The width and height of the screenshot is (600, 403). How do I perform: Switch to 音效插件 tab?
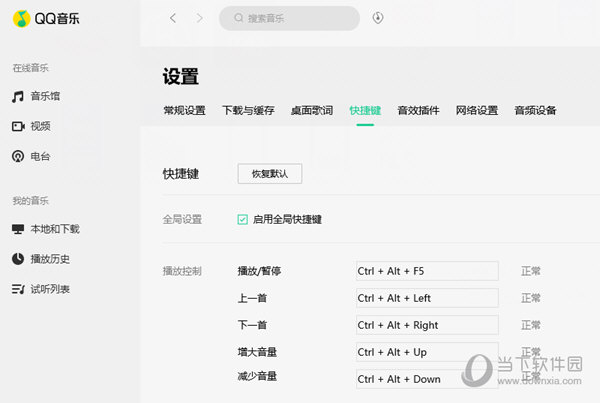click(418, 111)
